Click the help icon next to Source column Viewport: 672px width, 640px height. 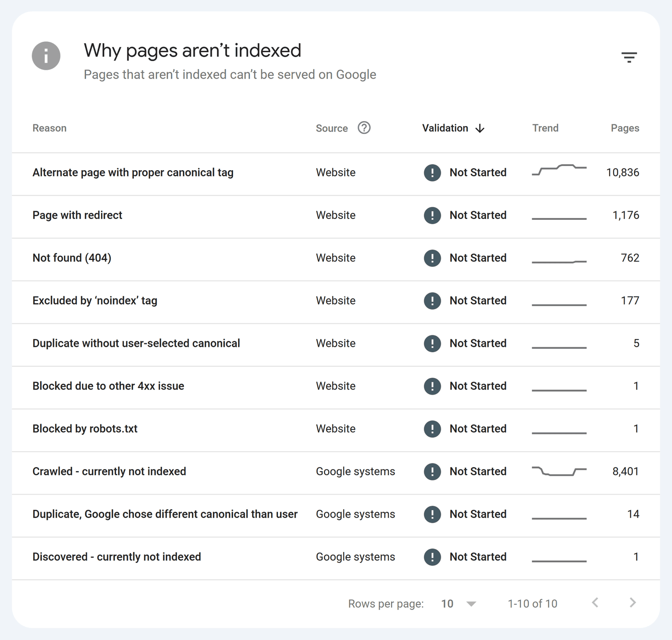(365, 128)
